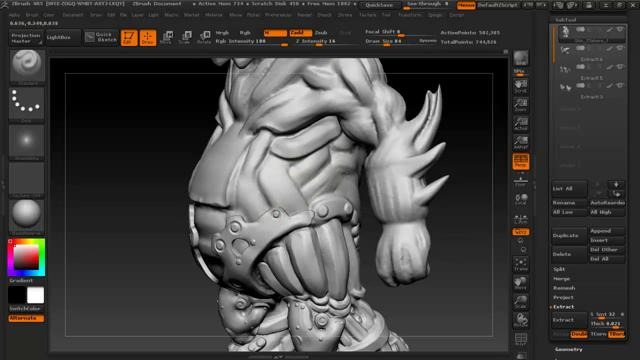Toggle the Alternate color button

click(x=26, y=318)
